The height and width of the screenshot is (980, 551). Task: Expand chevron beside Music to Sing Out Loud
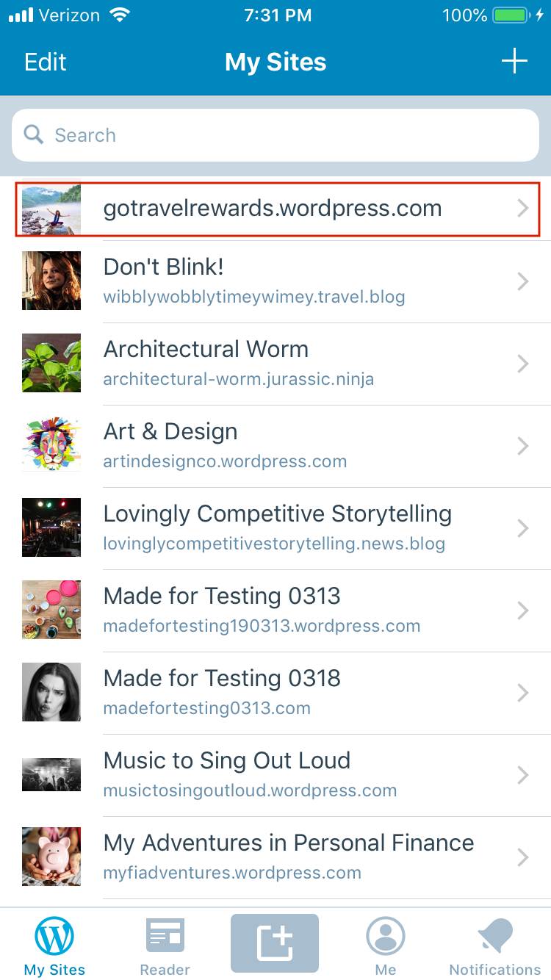[x=523, y=775]
